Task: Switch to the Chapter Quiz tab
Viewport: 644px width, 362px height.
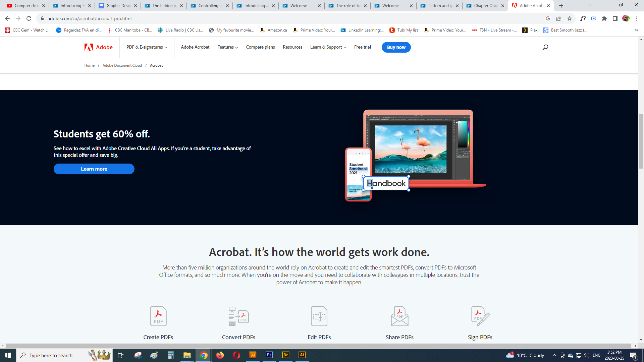Action: [x=485, y=6]
